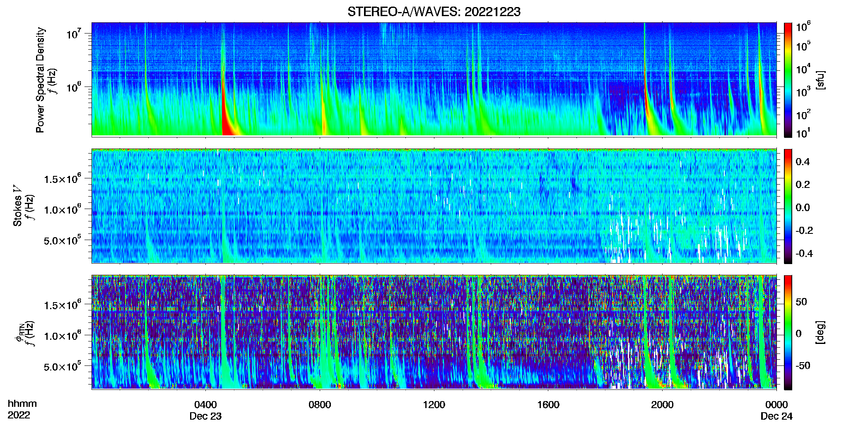The width and height of the screenshot is (868, 447).
Task: Click the 10^7 label on top frequency axis
Action: [x=74, y=34]
